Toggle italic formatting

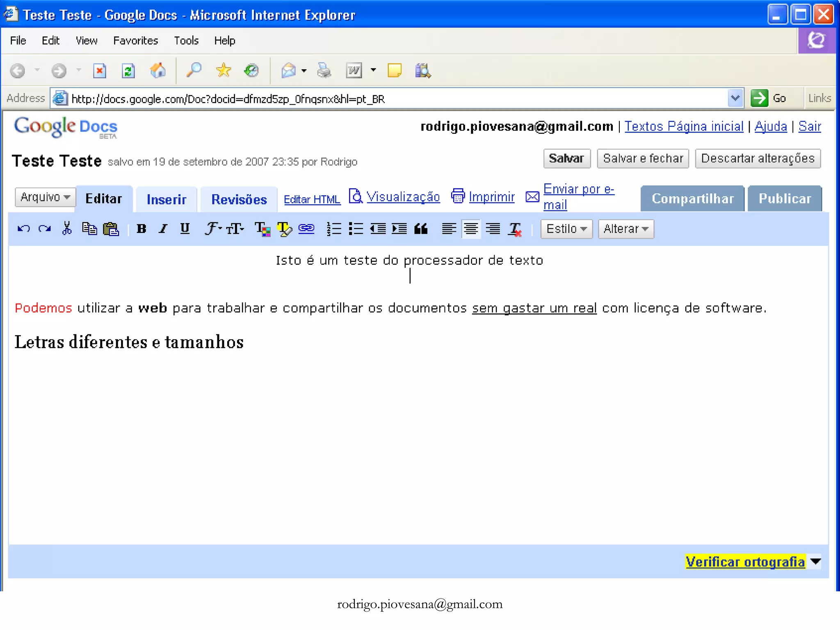click(x=163, y=228)
